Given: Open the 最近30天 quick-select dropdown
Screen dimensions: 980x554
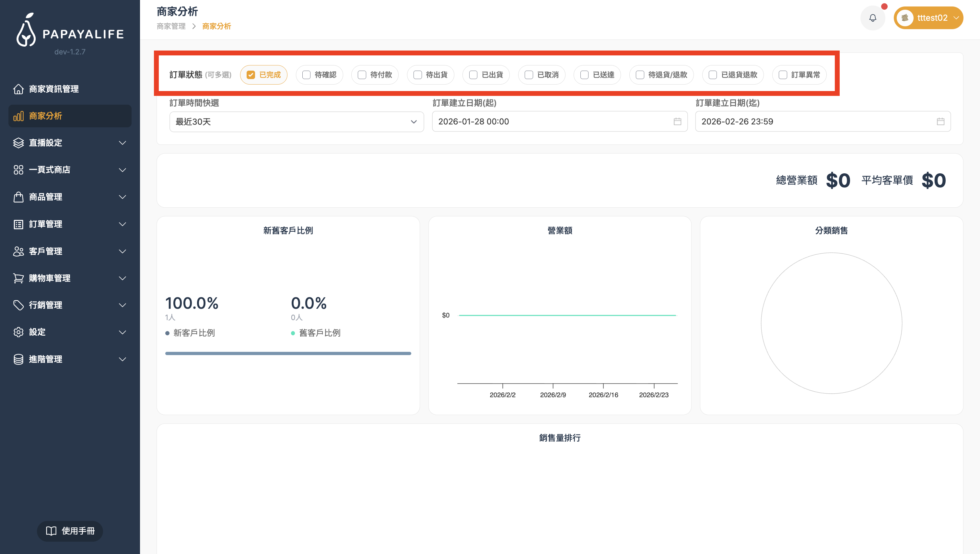Looking at the screenshot, I should 296,122.
